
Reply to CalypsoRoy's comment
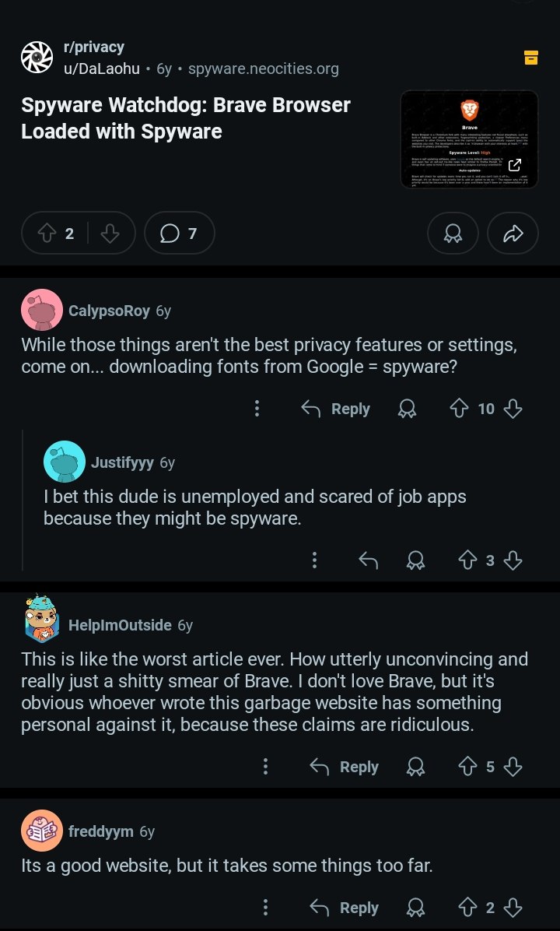pos(336,409)
